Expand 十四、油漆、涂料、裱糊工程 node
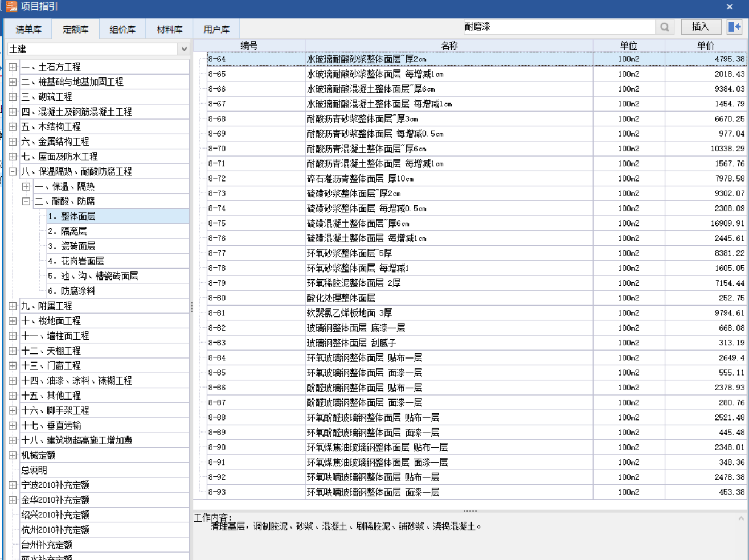 click(x=13, y=380)
